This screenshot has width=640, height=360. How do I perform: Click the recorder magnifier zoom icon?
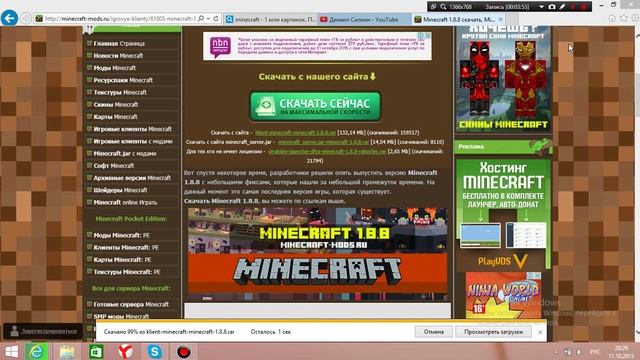(x=443, y=7)
